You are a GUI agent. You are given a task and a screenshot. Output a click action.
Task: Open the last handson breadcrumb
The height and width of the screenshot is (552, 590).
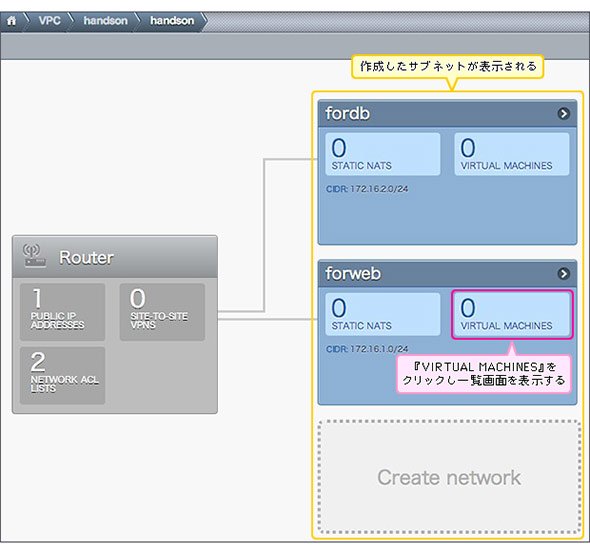pyautogui.click(x=172, y=20)
